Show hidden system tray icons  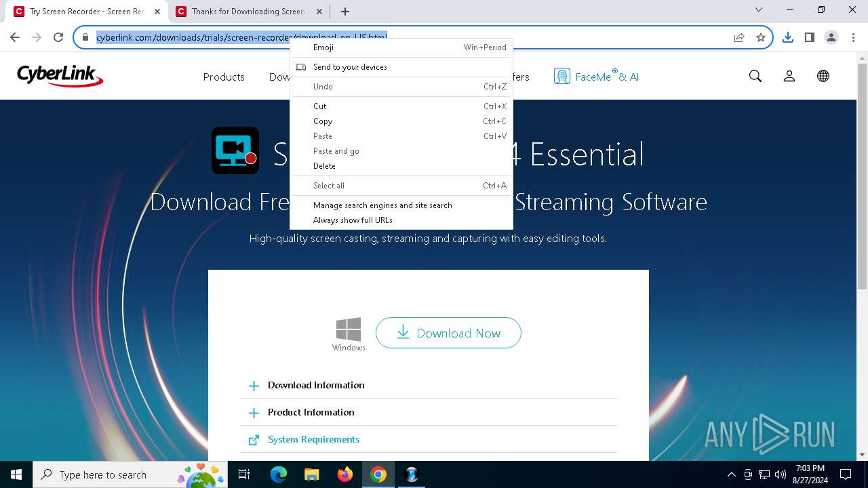[x=731, y=474]
